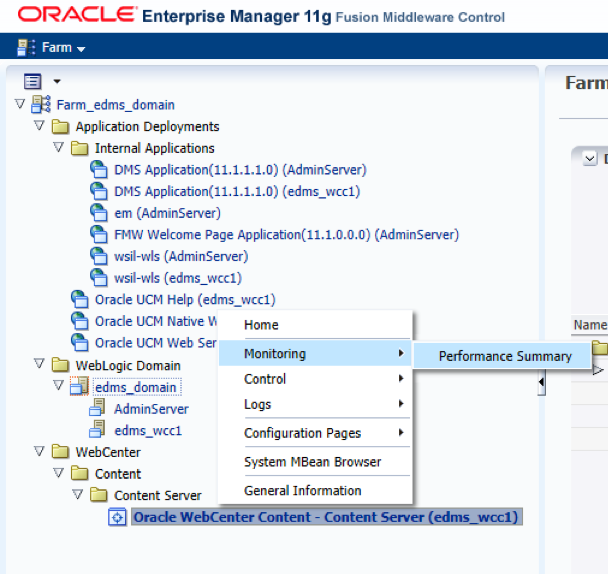This screenshot has height=574, width=608.
Task: Click the WebCenter folder icon
Action: point(60,452)
